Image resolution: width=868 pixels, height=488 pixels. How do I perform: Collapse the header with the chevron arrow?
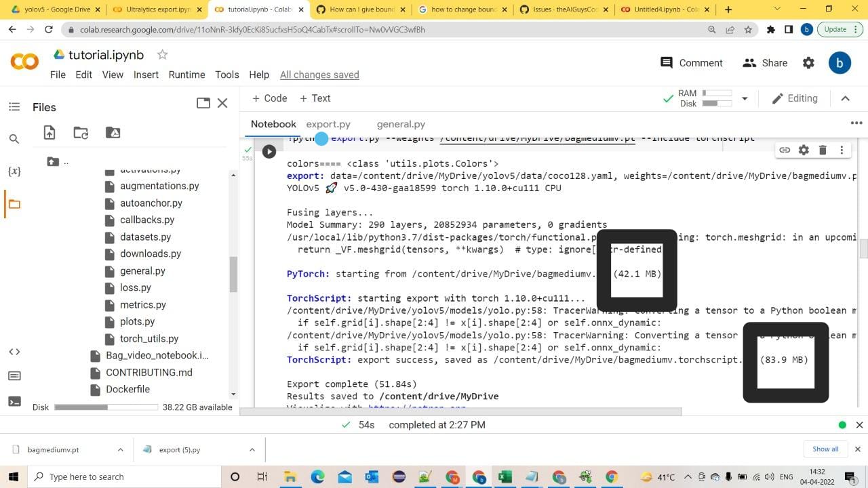pyautogui.click(x=845, y=98)
